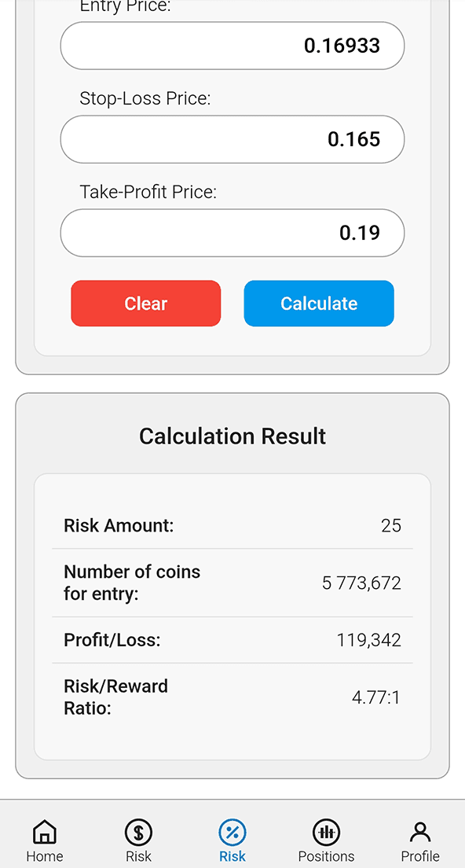This screenshot has height=868, width=465.
Task: Select the dollar Risk calculator icon
Action: click(x=138, y=833)
